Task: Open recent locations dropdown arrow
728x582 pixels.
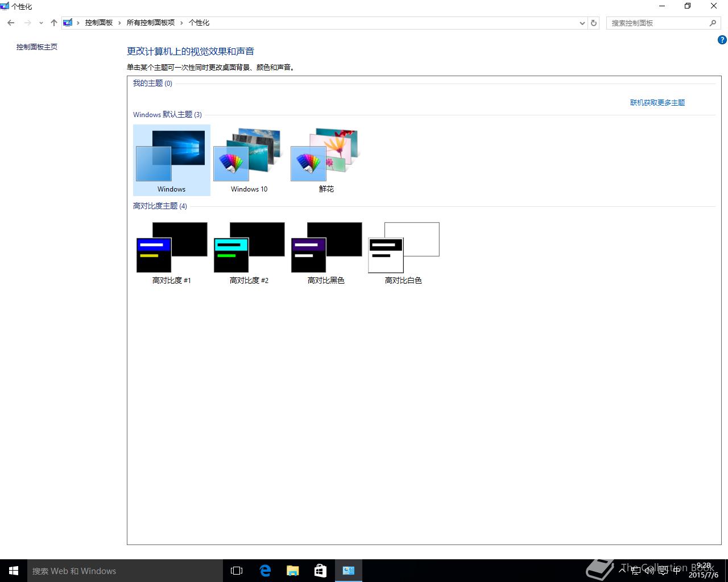Action: (x=41, y=23)
